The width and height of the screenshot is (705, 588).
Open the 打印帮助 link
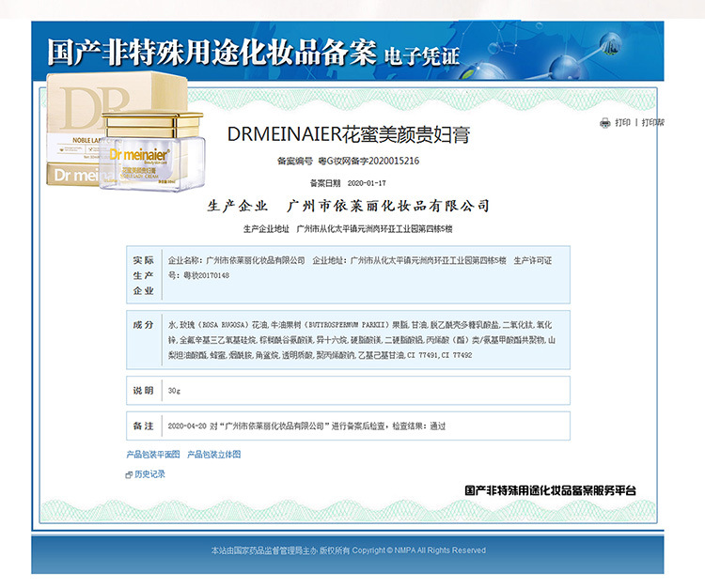click(x=653, y=122)
